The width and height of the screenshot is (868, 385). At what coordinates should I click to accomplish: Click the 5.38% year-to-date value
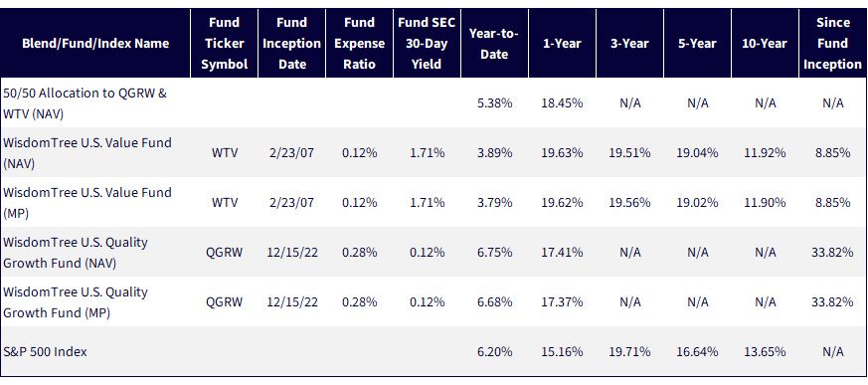pos(494,103)
